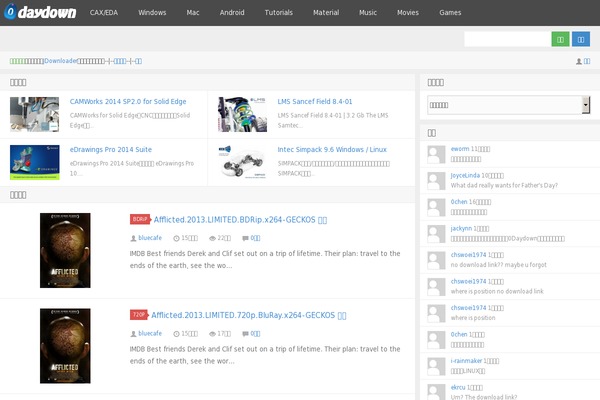Viewport: 600px width, 400px height.
Task: Focus the search text field
Action: point(506,39)
